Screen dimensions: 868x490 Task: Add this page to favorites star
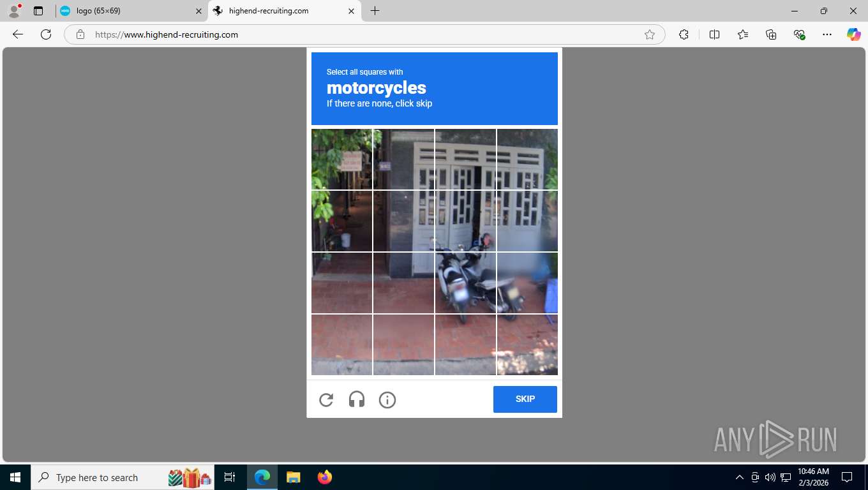pyautogui.click(x=650, y=34)
